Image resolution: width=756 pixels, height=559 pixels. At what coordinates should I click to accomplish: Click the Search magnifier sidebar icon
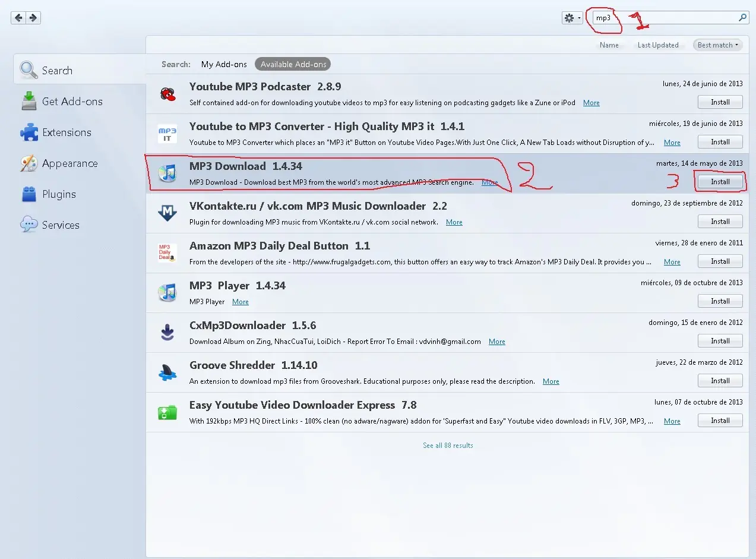(x=29, y=70)
